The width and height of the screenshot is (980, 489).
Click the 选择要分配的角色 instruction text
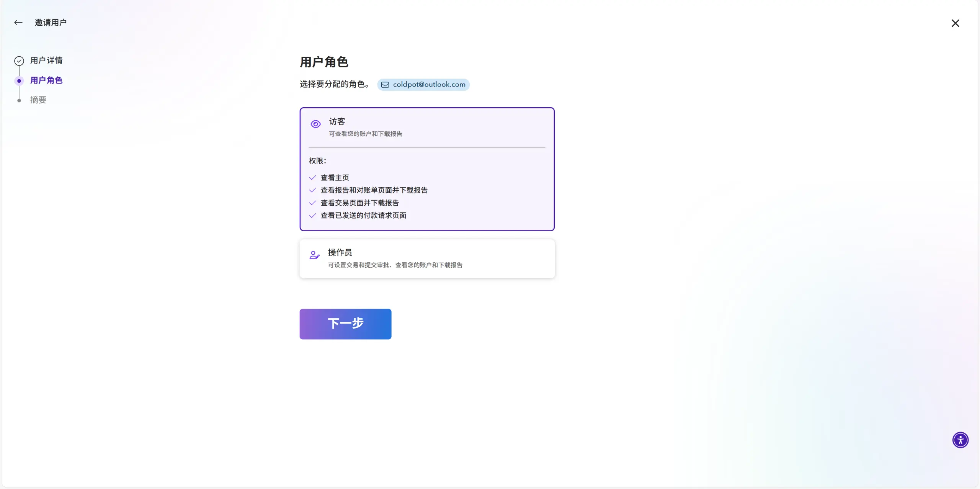tap(334, 84)
